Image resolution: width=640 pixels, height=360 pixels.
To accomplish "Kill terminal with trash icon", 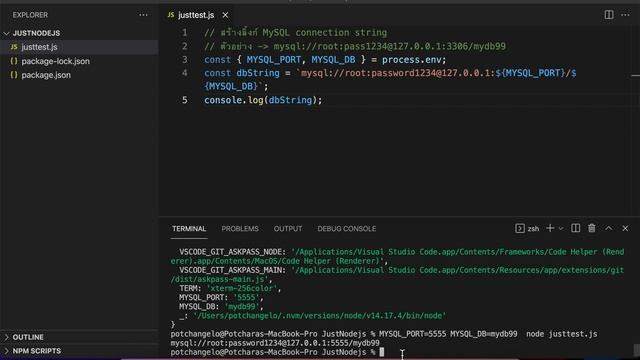I will click(592, 228).
